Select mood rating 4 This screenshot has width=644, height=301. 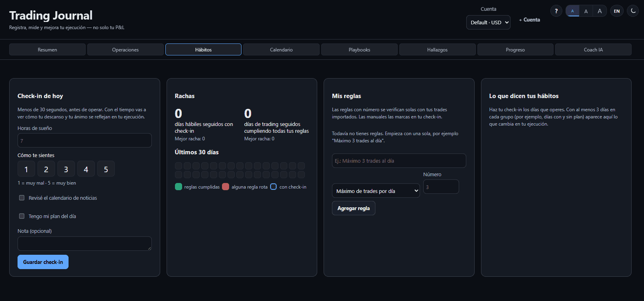pos(86,169)
